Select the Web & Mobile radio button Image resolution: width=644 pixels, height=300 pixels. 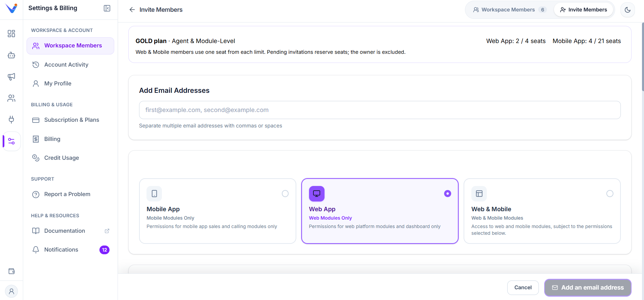[610, 194]
